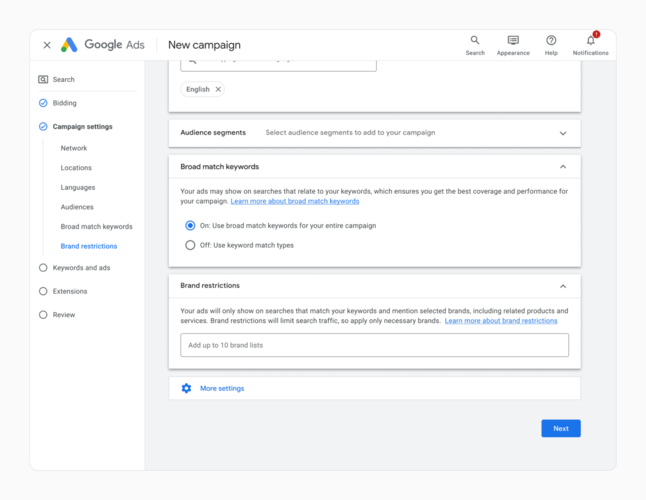
Task: Click the Add up to 10 brand lists field
Action: 374,345
